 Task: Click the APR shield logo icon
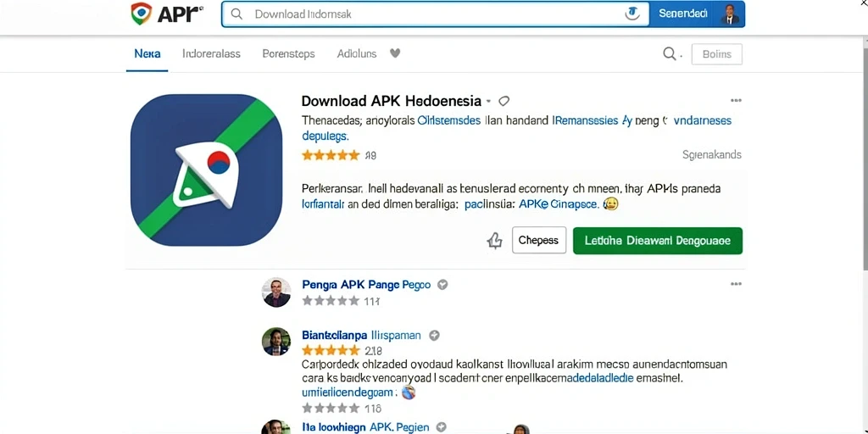pyautogui.click(x=142, y=14)
